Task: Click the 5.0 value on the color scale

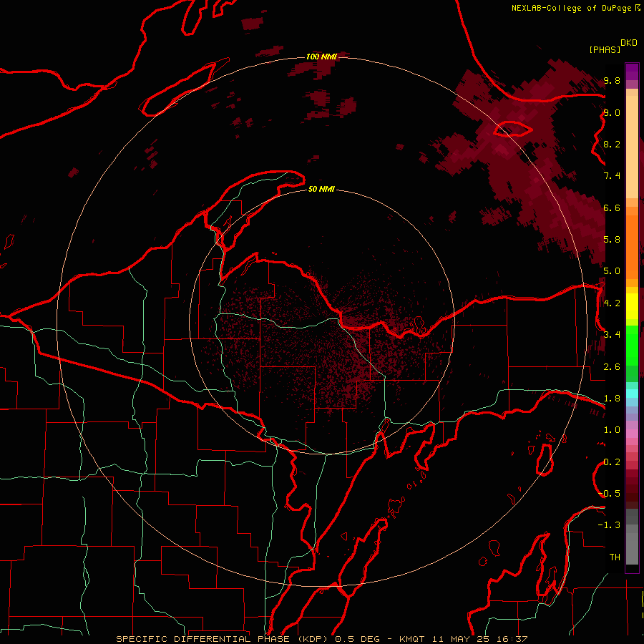Action: pos(612,271)
